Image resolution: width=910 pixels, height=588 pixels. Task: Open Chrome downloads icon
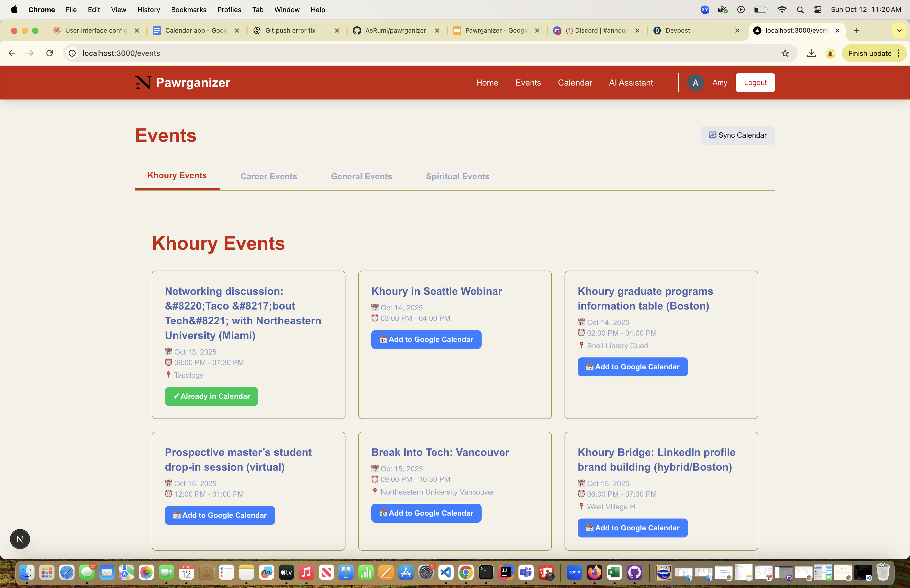(811, 53)
